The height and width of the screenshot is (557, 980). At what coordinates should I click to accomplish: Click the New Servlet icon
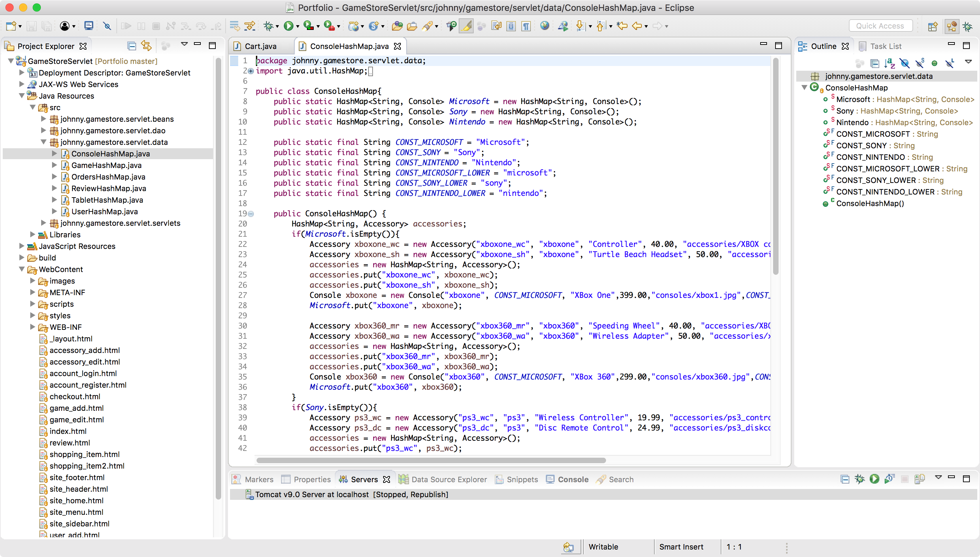click(373, 26)
